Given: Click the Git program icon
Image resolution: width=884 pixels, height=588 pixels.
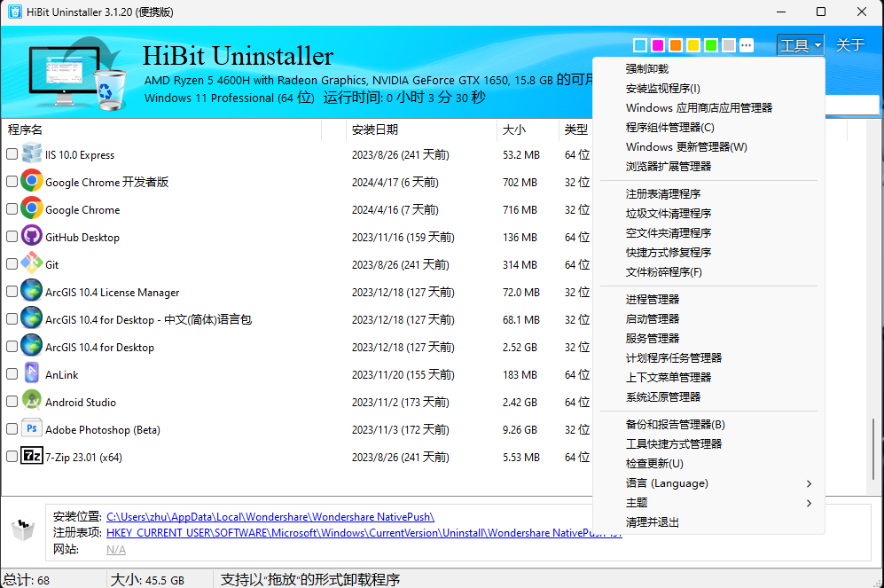Looking at the screenshot, I should click(x=32, y=263).
